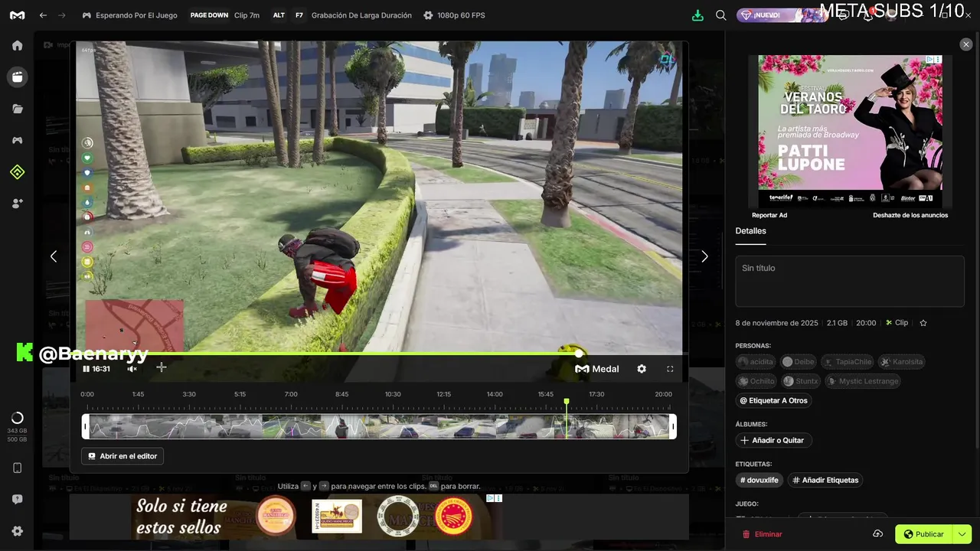Enter fullscreen in the video player
This screenshot has height=551, width=980.
coord(670,369)
